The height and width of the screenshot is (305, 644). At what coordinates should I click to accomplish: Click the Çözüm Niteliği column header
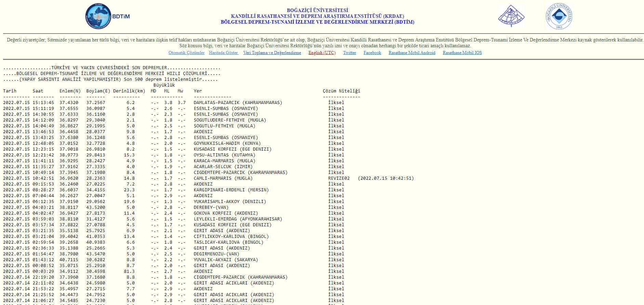pos(341,91)
